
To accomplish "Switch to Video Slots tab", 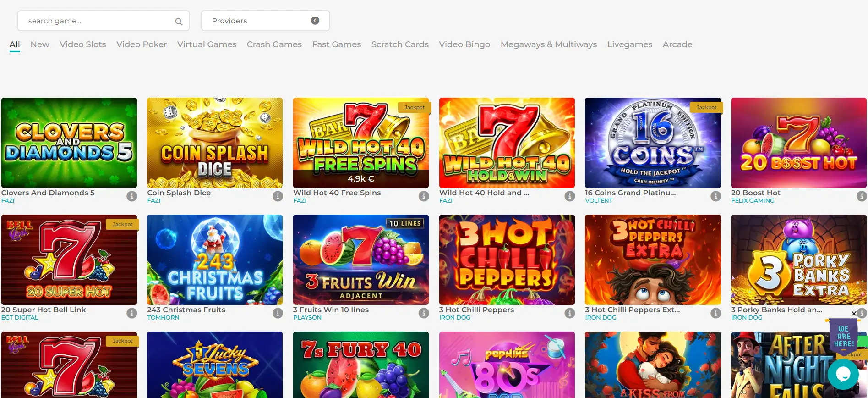I will point(83,44).
